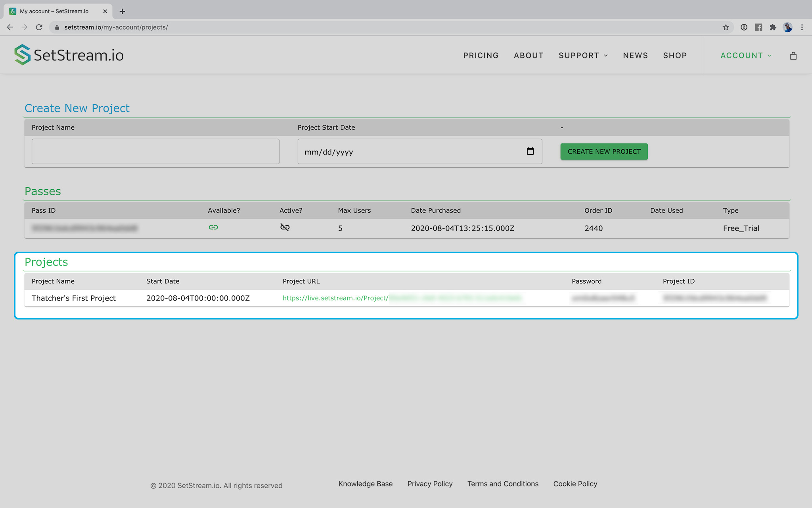812x508 pixels.
Task: Click Date Purchased 2020-08-04T13:25:15.000Z value
Action: tap(462, 228)
